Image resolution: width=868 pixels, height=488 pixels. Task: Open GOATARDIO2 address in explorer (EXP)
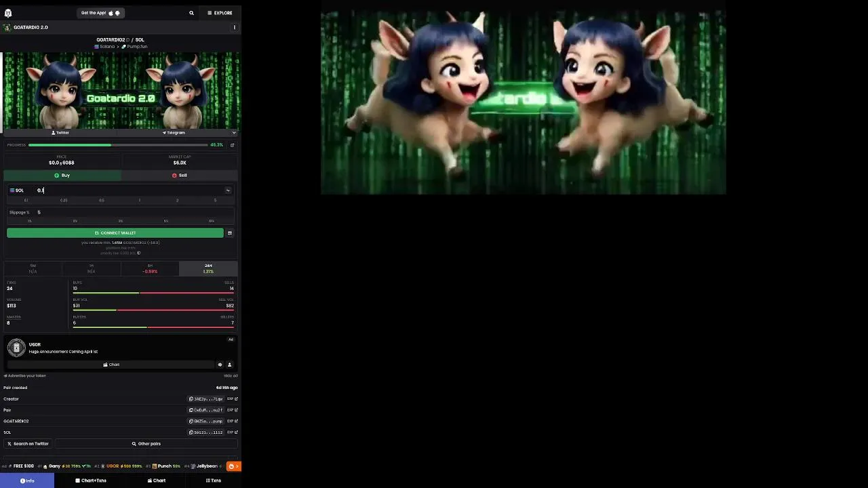232,422
